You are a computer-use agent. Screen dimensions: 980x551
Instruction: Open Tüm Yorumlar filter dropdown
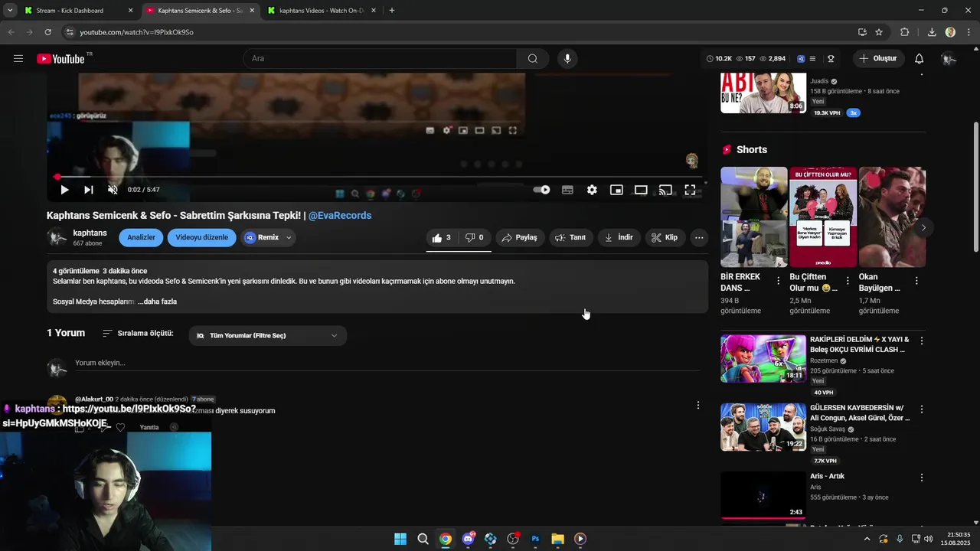[x=267, y=336]
